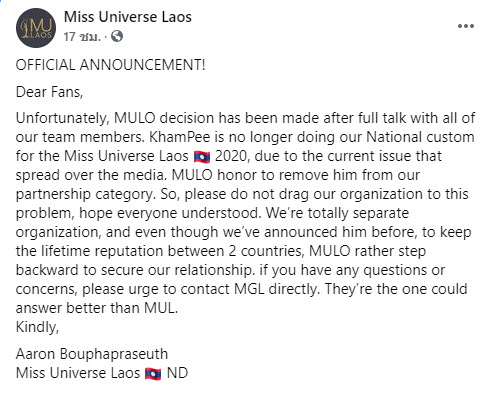Viewport: 497px width, 393px height.
Task: Open the Miss Universe Laos profile picture
Action: pyautogui.click(x=36, y=28)
